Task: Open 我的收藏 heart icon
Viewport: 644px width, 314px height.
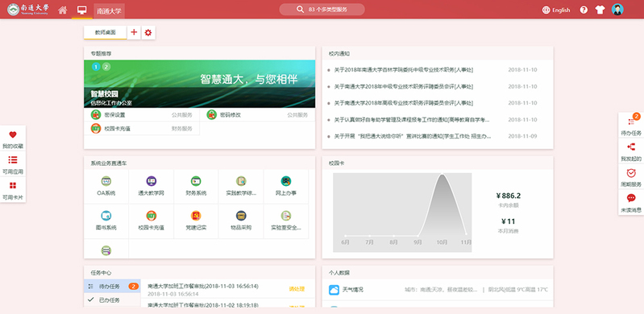Action: 13,138
